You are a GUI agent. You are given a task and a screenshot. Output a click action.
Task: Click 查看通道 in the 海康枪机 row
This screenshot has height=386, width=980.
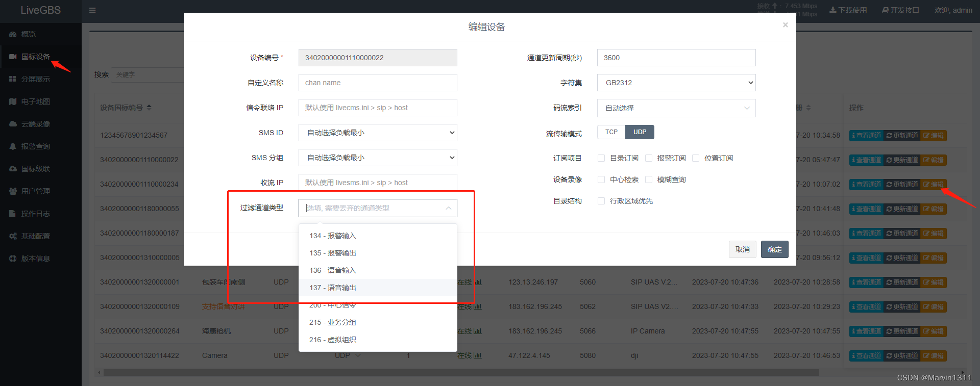(x=866, y=331)
